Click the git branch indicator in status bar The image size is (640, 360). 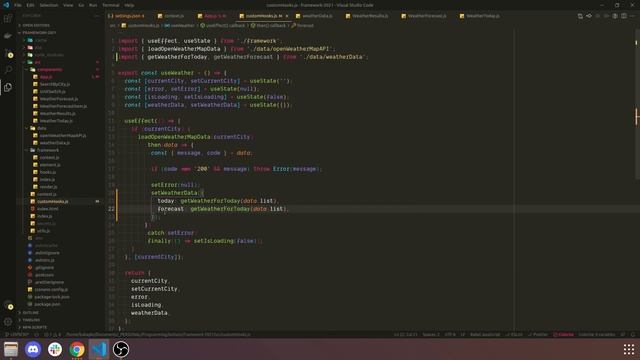pos(16,335)
